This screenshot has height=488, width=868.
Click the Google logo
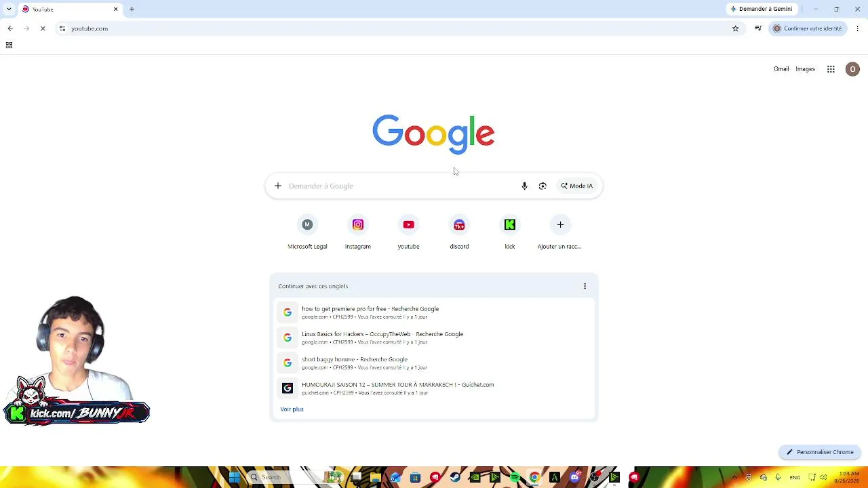point(433,134)
